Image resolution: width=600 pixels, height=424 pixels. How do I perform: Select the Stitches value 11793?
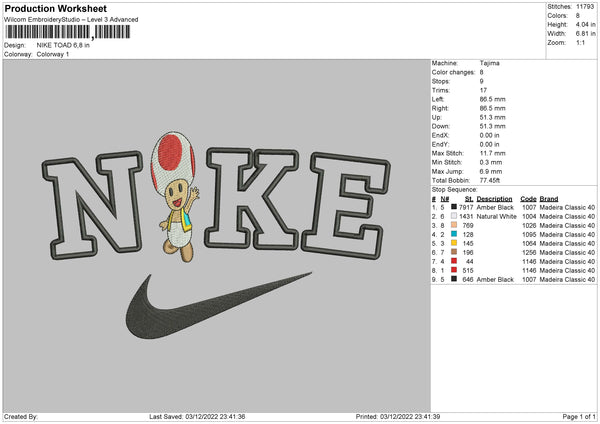click(x=585, y=7)
